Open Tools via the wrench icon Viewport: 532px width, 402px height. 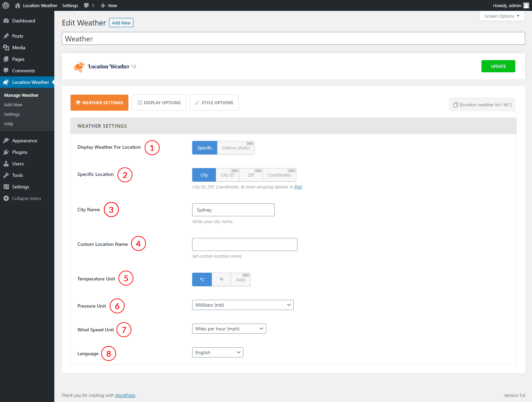click(6, 175)
